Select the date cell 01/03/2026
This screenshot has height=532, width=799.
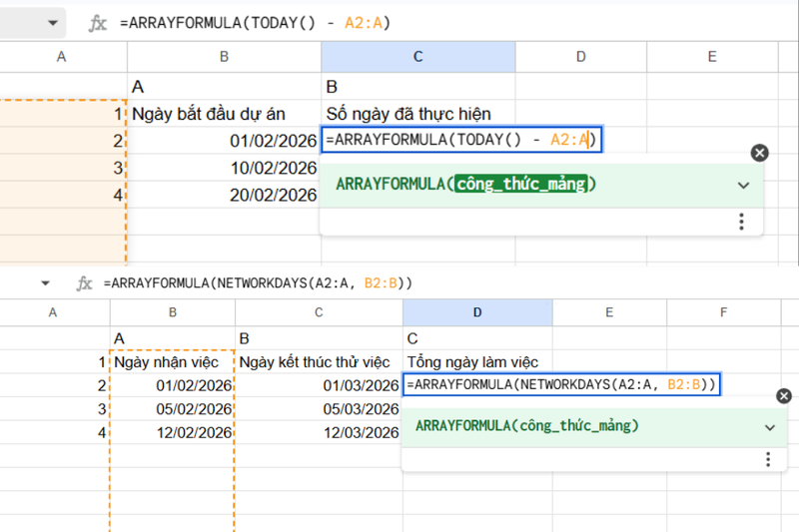pos(319,385)
